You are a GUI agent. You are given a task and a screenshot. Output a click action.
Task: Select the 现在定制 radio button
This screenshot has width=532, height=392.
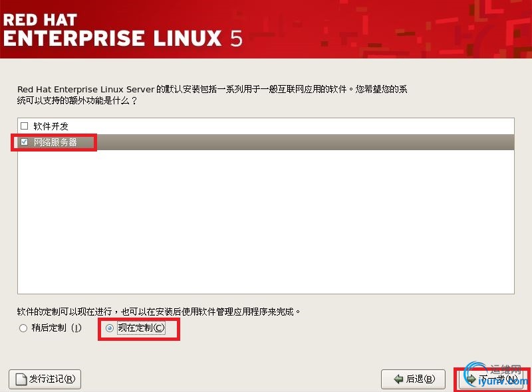click(x=109, y=328)
